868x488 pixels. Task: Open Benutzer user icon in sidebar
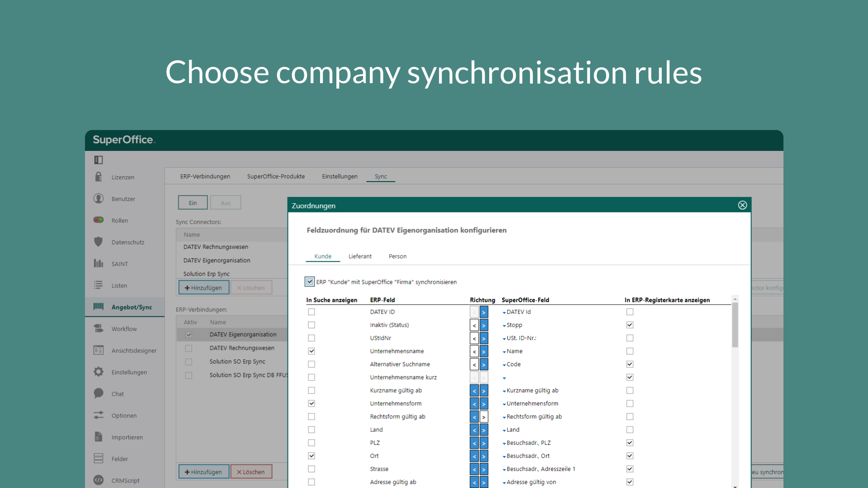pos(99,198)
